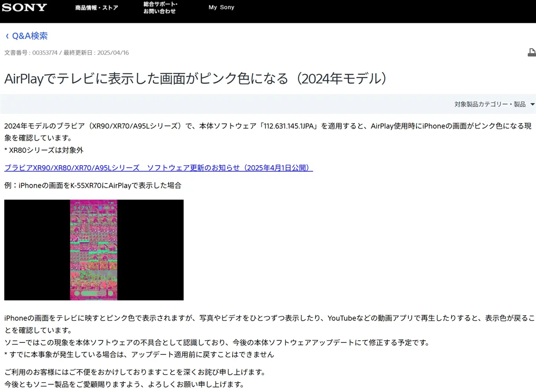Click the paragraph mentioning YouTubeなどの動画アプリ
This screenshot has height=392, width=536.
(x=268, y=318)
